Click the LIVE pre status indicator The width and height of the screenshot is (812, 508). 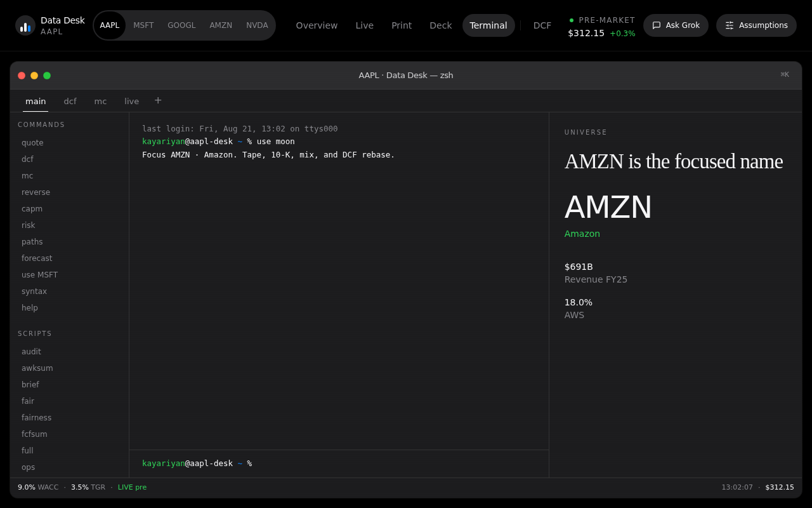pos(132,488)
